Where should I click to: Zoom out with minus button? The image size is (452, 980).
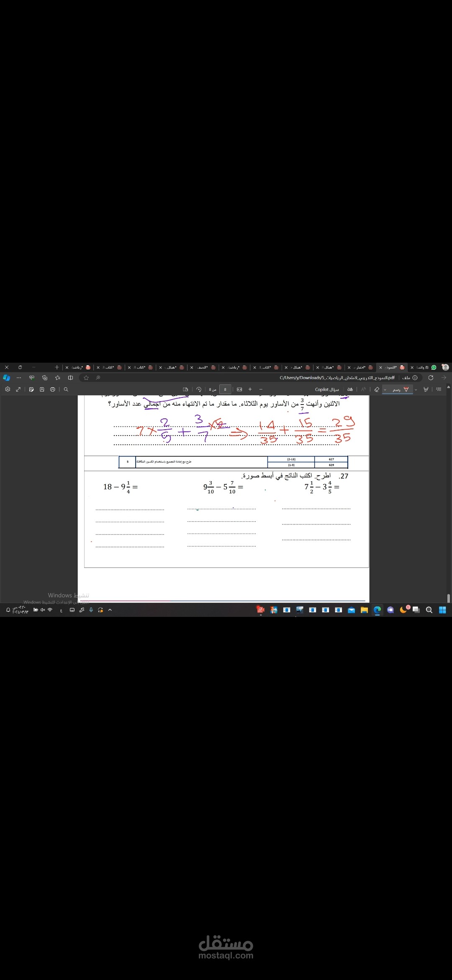click(261, 389)
